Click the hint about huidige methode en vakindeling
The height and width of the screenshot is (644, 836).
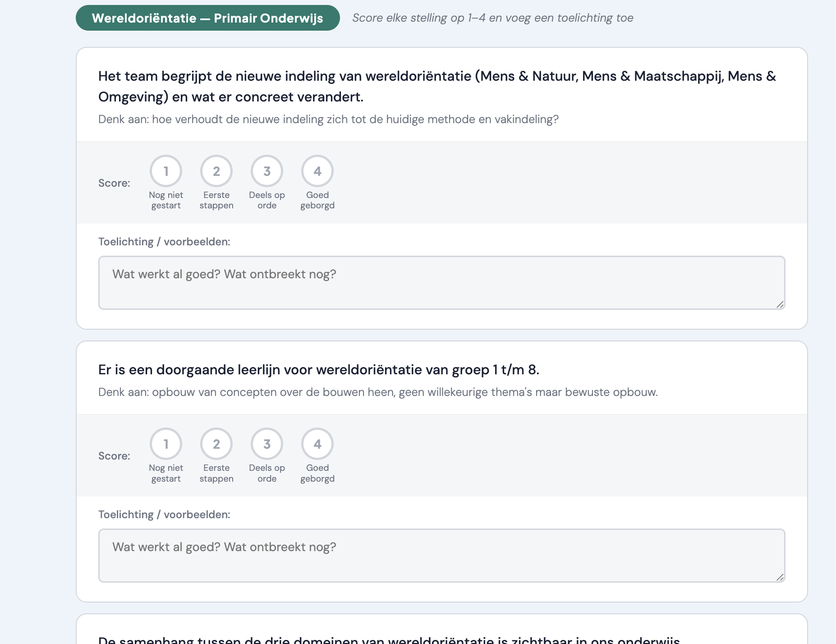click(x=328, y=120)
